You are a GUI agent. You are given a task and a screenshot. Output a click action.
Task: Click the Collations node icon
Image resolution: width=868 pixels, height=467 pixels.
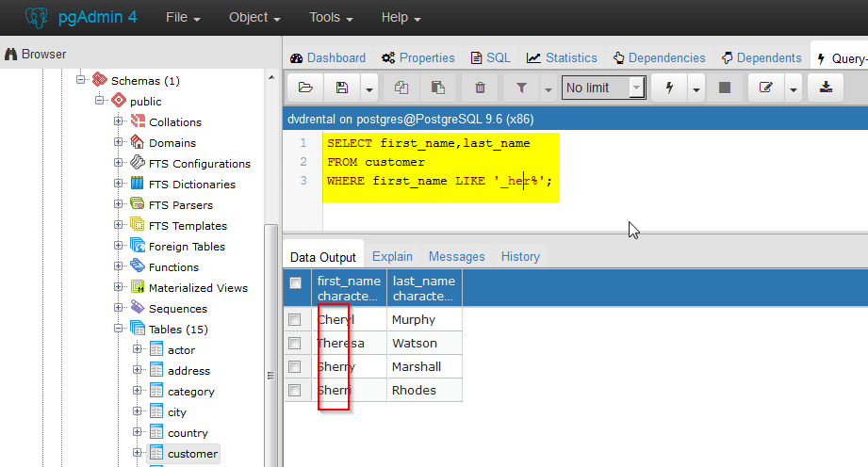tap(138, 121)
